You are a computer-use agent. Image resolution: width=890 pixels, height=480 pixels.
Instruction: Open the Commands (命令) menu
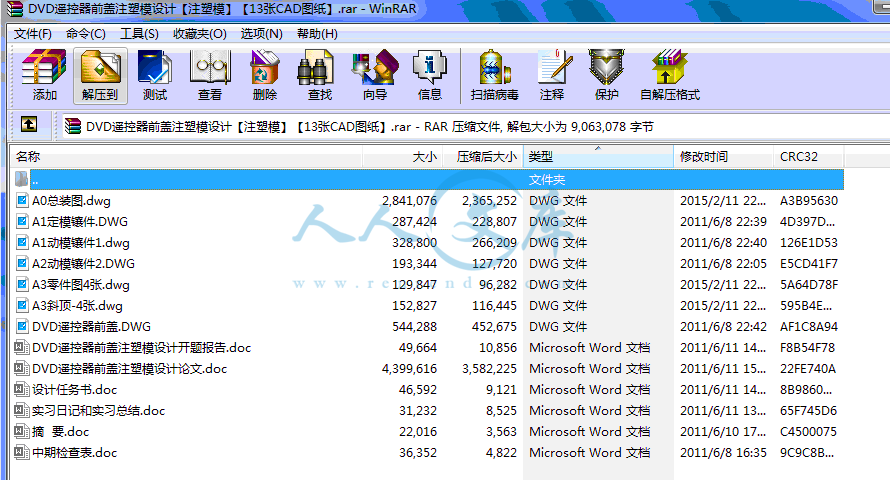click(86, 34)
